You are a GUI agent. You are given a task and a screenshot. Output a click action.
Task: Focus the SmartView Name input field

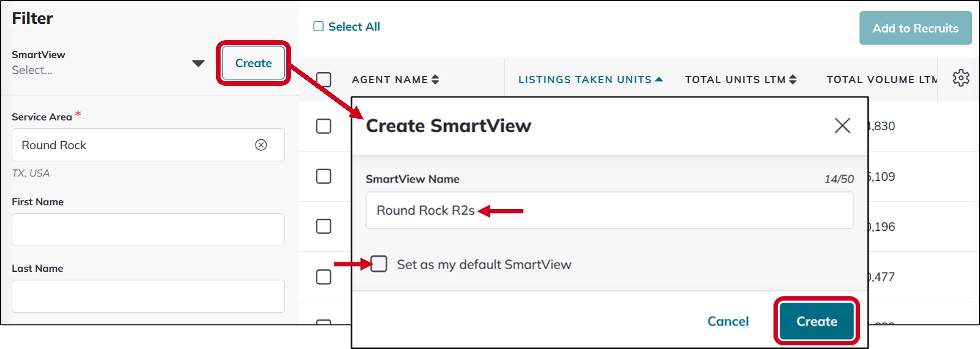click(610, 210)
